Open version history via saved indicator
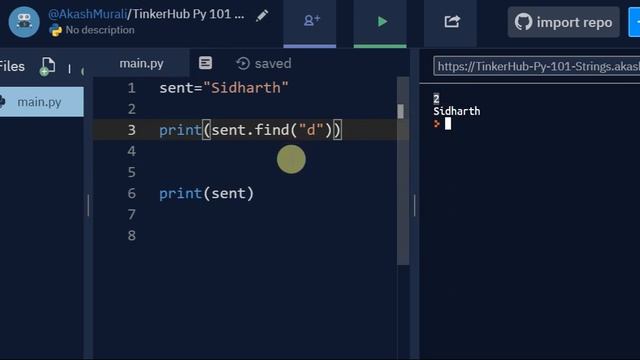The image size is (640, 360). 264,64
